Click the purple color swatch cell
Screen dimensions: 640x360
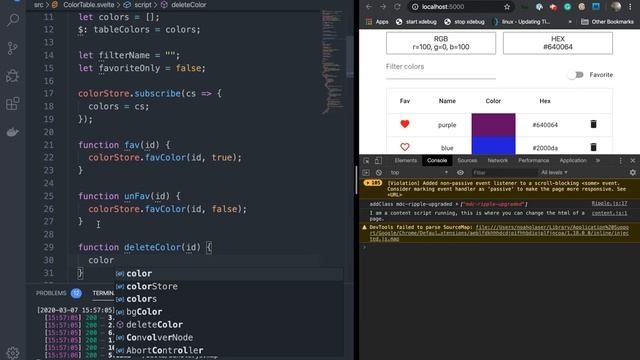pos(493,124)
